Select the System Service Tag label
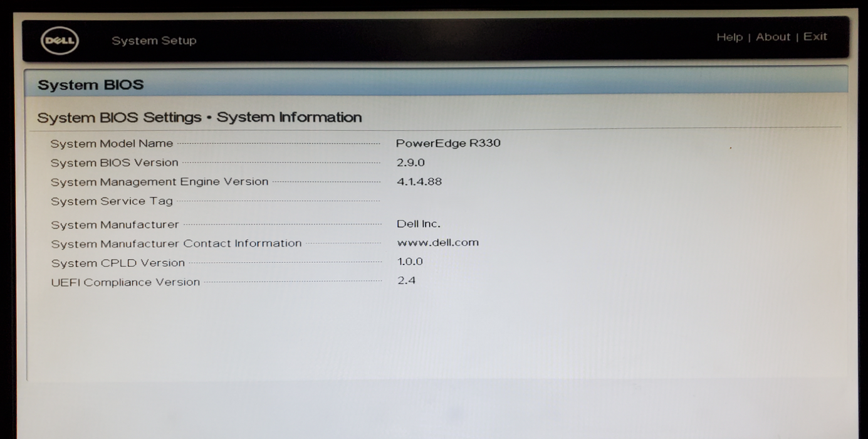868x439 pixels. tap(112, 201)
